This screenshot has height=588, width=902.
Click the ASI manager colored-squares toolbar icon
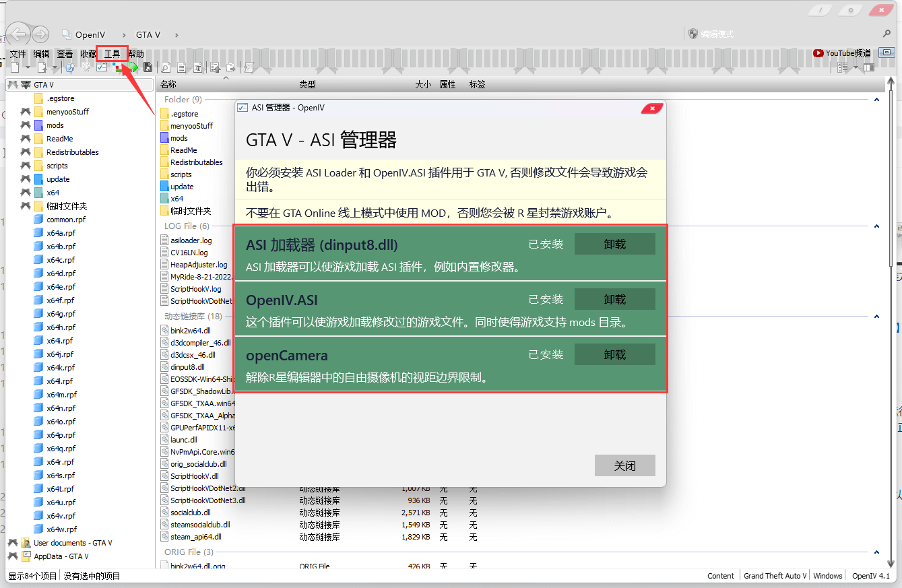pos(119,67)
